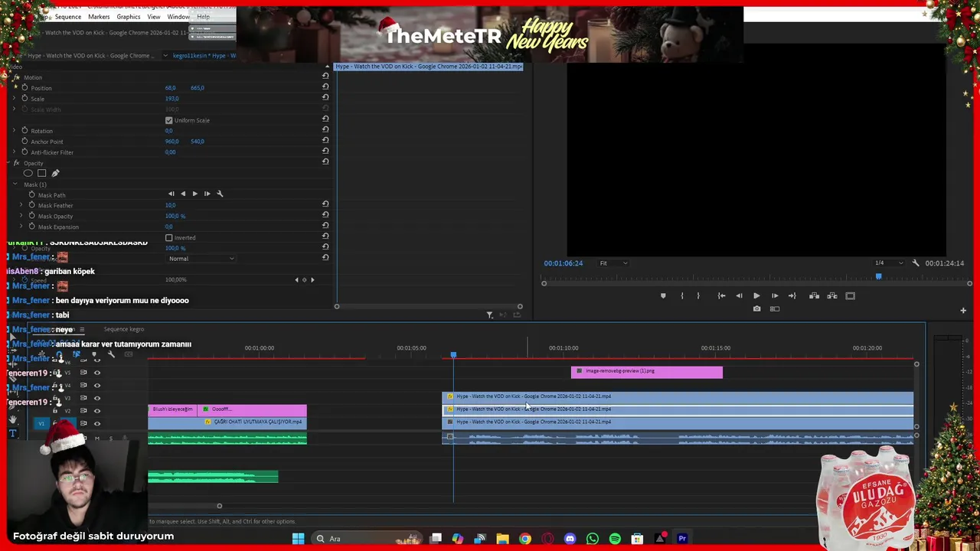Open the Graphics menu
This screenshot has height=551, width=980.
tap(129, 16)
